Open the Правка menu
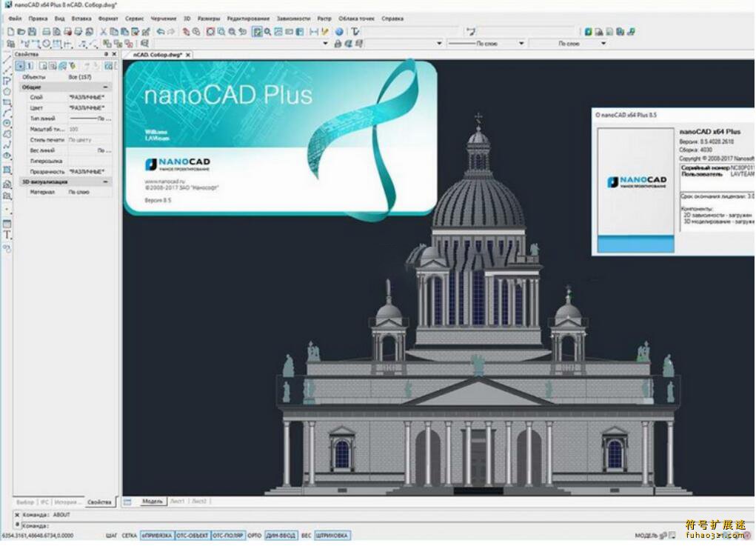Viewport: 756px width, 546px height. click(x=38, y=19)
